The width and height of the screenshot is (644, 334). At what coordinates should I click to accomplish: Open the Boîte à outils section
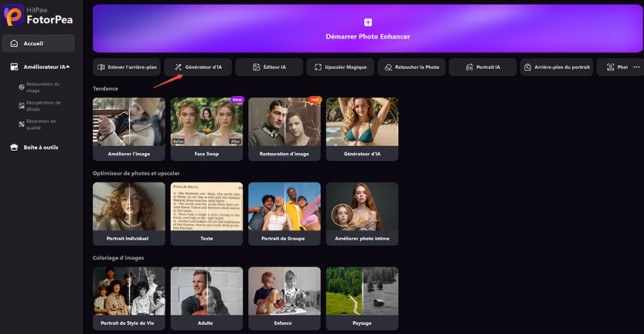tap(41, 148)
